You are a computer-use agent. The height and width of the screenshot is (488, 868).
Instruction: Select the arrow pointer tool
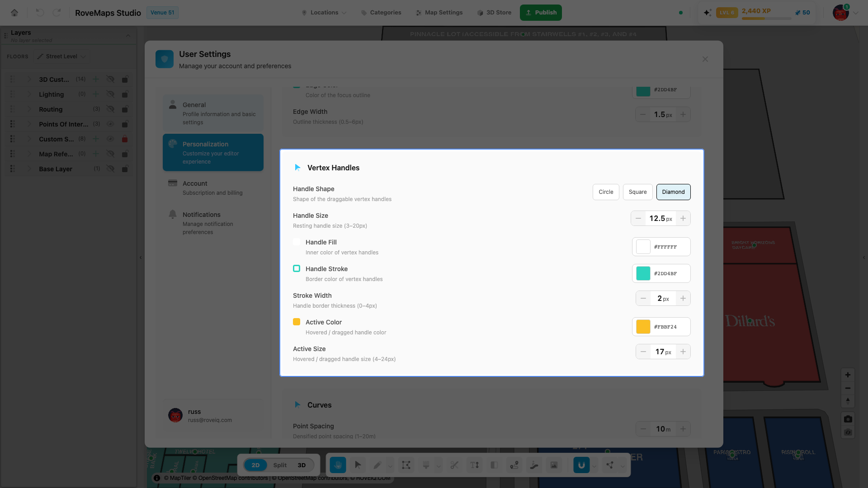[x=358, y=465]
